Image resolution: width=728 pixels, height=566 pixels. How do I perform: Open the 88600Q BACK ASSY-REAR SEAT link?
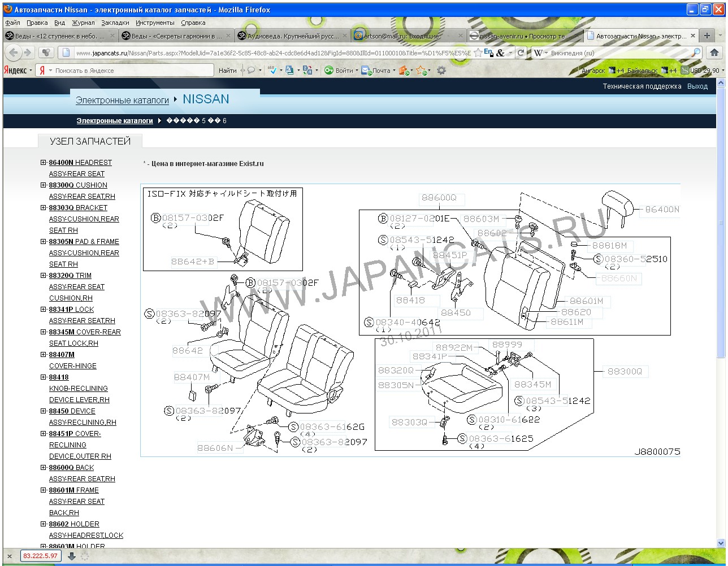tap(82, 473)
